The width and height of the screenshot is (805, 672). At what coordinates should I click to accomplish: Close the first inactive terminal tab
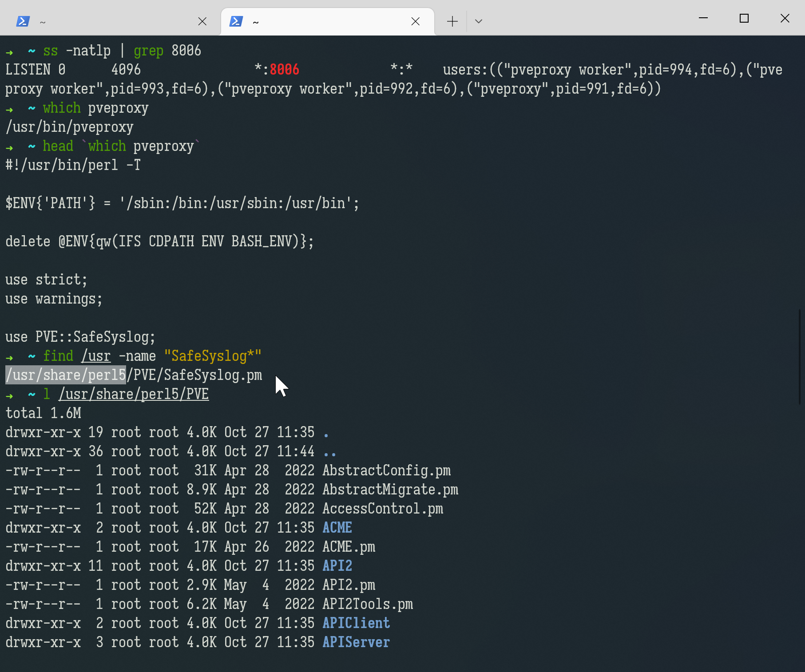point(202,21)
